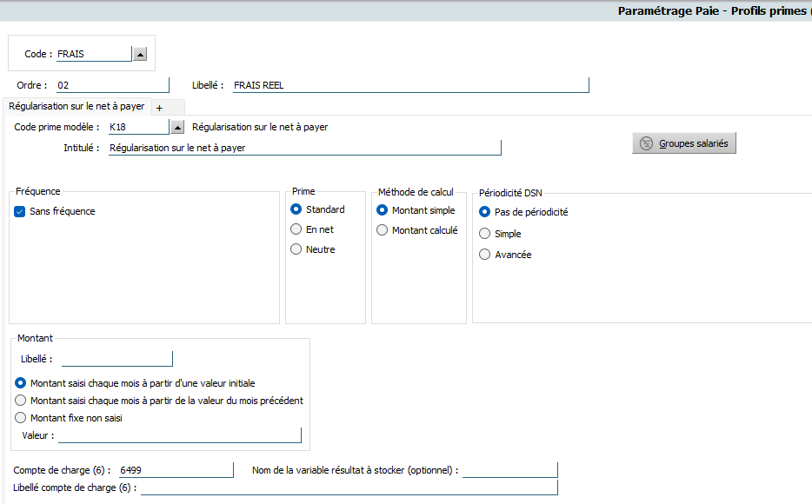Click the Groupes salariés button
812x504 pixels.
pyautogui.click(x=684, y=143)
